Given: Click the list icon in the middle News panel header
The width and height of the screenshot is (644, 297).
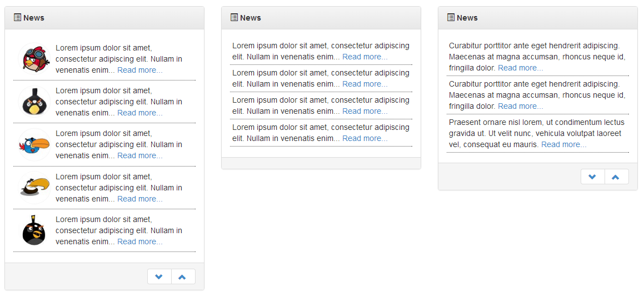Looking at the screenshot, I should pos(234,17).
